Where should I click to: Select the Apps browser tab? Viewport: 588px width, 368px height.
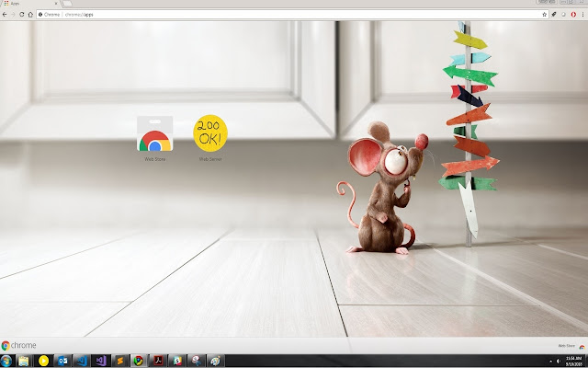pos(29,4)
